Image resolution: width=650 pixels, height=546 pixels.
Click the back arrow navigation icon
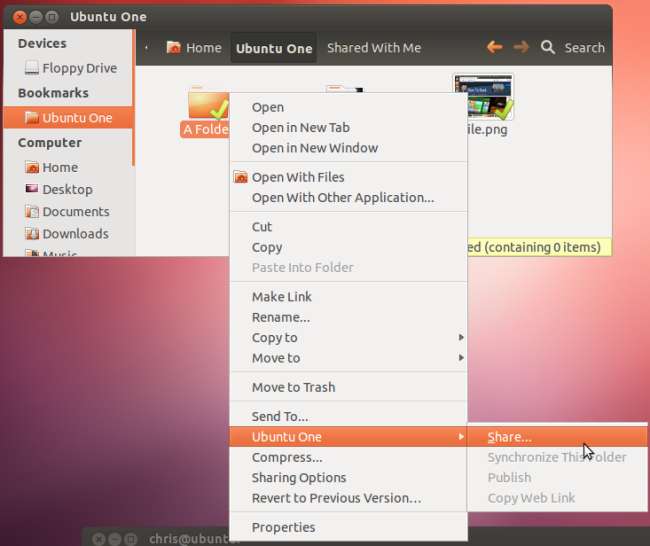[x=495, y=47]
